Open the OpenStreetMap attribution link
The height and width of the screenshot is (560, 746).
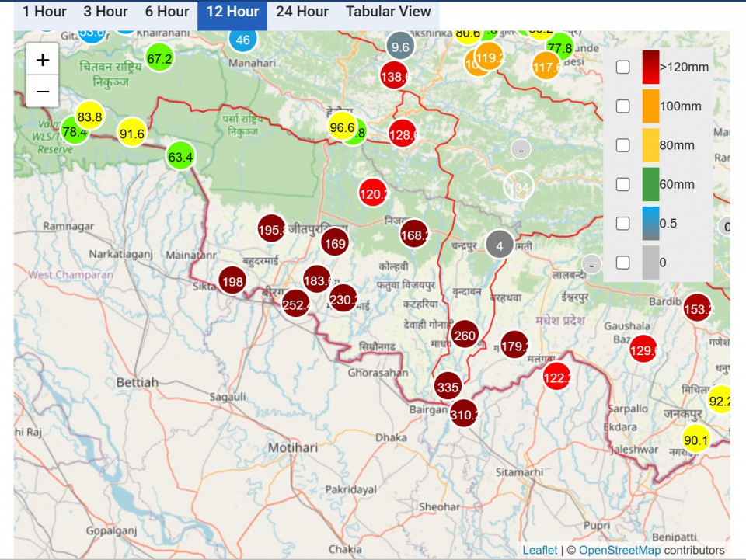pos(619,550)
